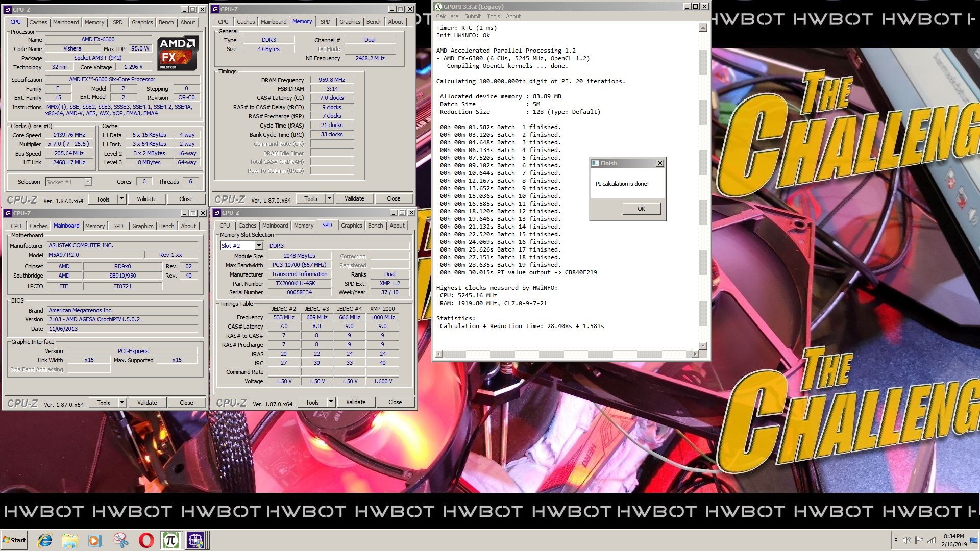Open the volume speaker tray icon
The height and width of the screenshot is (551, 980).
[x=906, y=540]
